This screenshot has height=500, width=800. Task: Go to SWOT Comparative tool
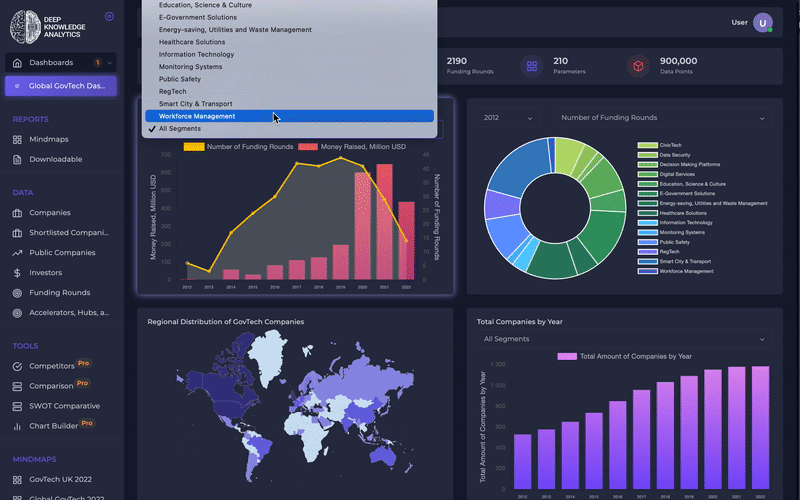[x=64, y=406]
